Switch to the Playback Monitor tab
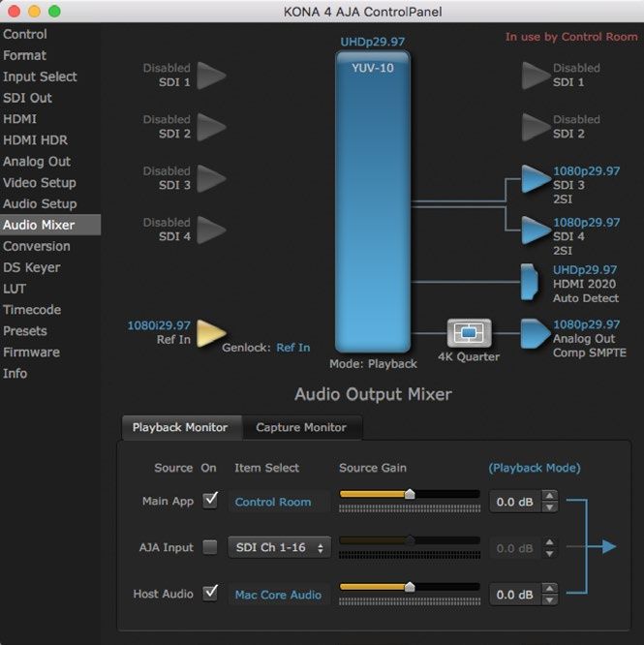This screenshot has width=644, height=645. point(180,427)
